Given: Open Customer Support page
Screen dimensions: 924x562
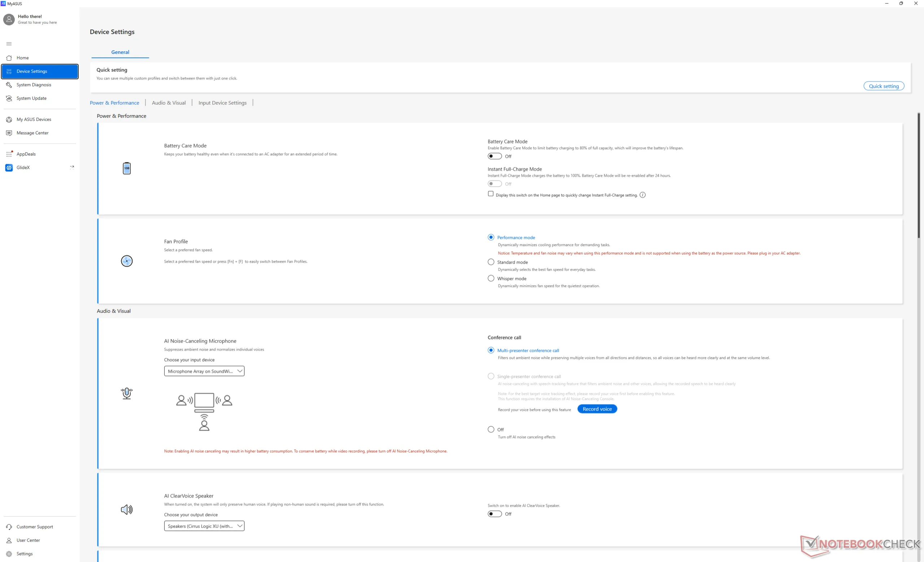Looking at the screenshot, I should [x=35, y=527].
